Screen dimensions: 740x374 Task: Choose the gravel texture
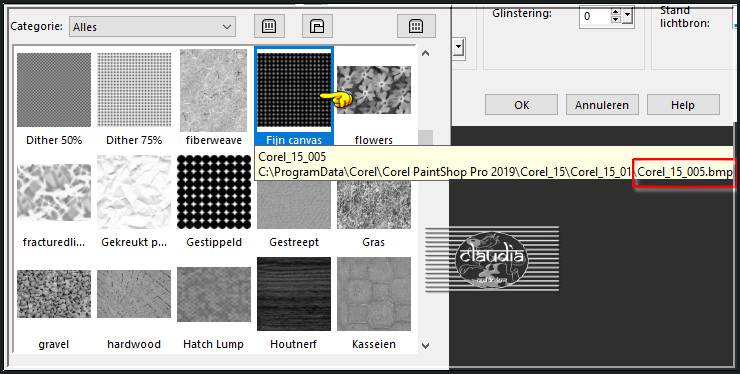[x=54, y=294]
